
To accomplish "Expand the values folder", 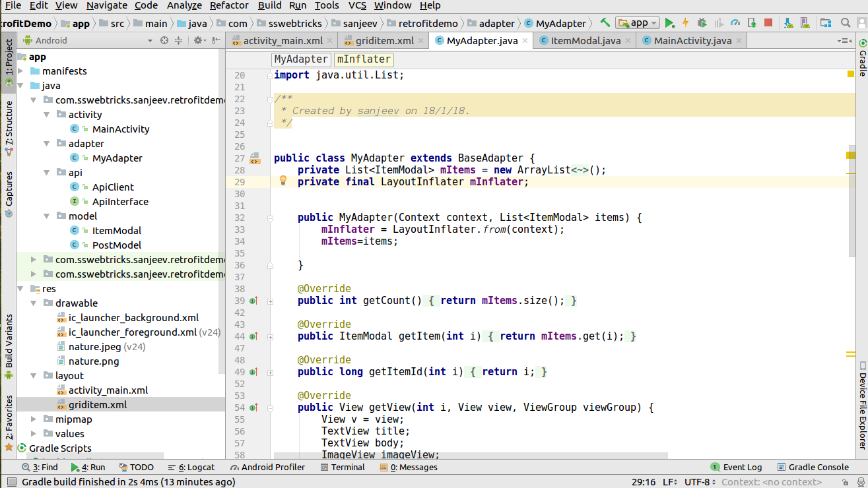I will 34,434.
